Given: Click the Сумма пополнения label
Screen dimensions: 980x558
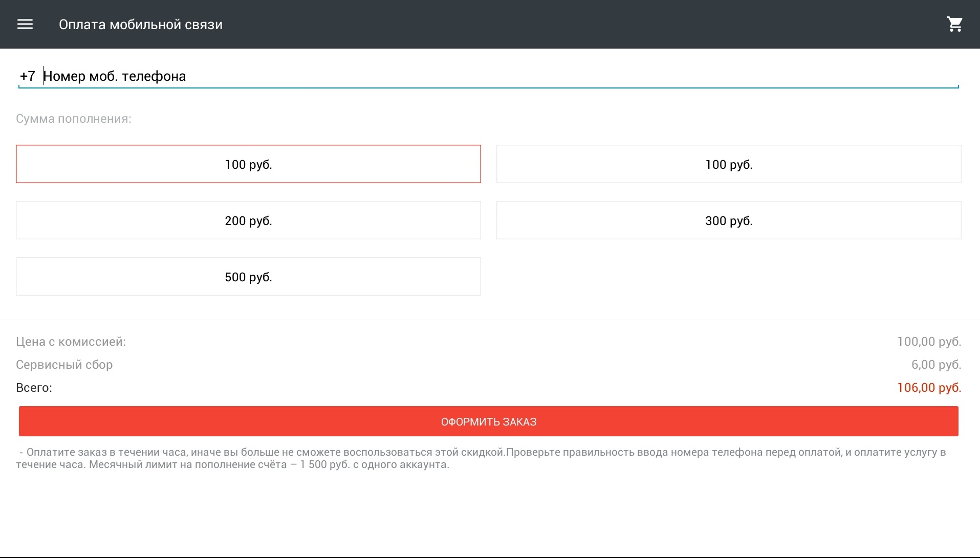Looking at the screenshot, I should (x=74, y=119).
